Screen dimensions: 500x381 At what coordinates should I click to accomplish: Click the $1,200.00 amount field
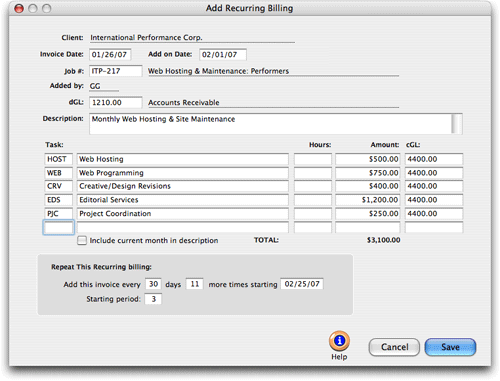368,200
